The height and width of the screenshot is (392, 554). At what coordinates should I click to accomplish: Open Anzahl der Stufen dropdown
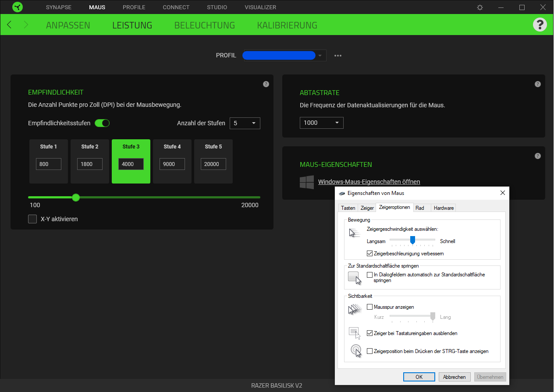(245, 124)
